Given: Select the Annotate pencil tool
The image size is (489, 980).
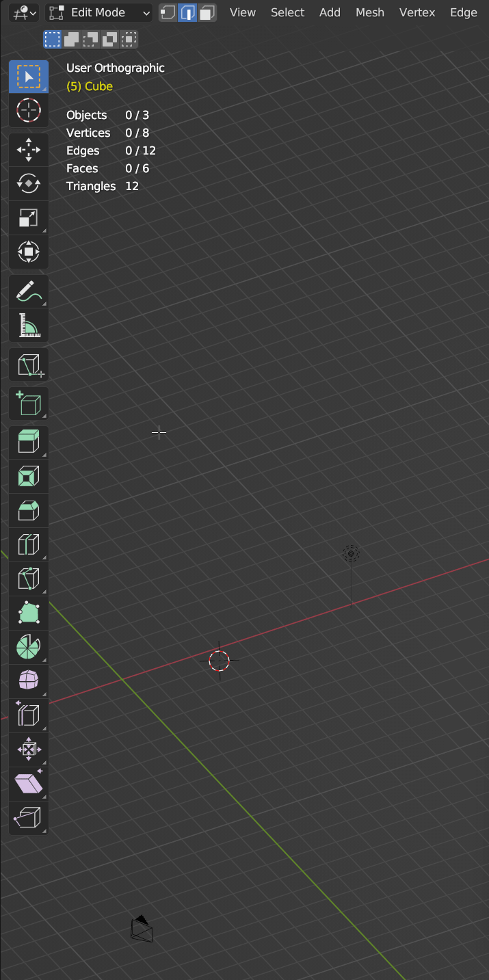Looking at the screenshot, I should 29,292.
